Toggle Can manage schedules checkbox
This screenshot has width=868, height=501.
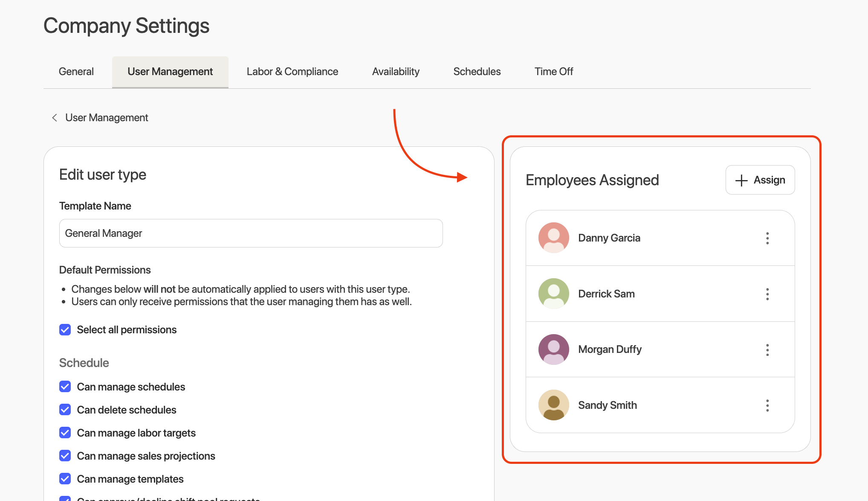(65, 387)
